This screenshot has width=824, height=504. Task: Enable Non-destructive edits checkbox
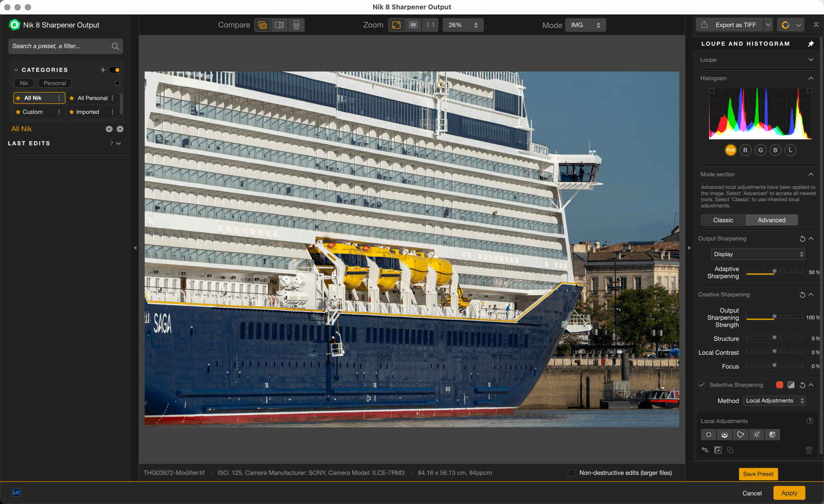pos(571,473)
